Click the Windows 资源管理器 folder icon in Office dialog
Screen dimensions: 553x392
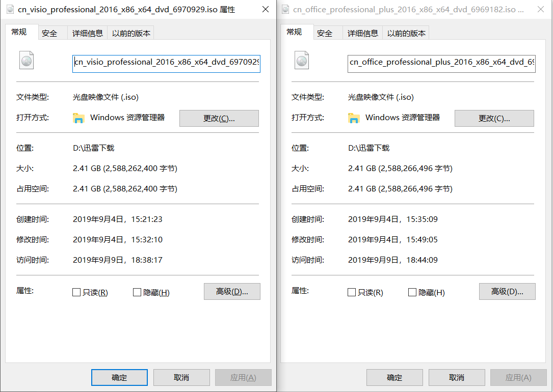354,117
